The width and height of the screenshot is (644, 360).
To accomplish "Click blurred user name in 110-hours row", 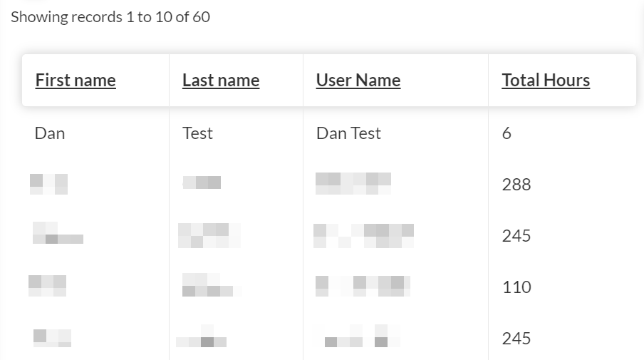I will coord(363,286).
